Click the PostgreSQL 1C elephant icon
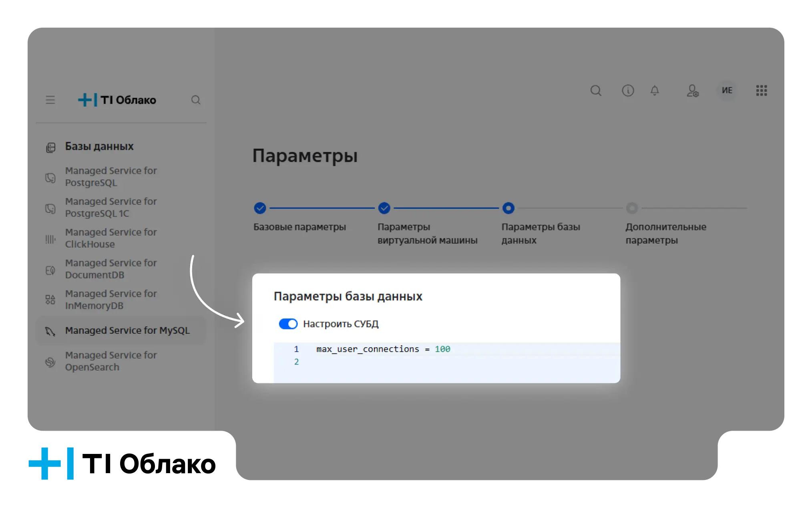Viewport: 812px width, 508px height. click(50, 208)
